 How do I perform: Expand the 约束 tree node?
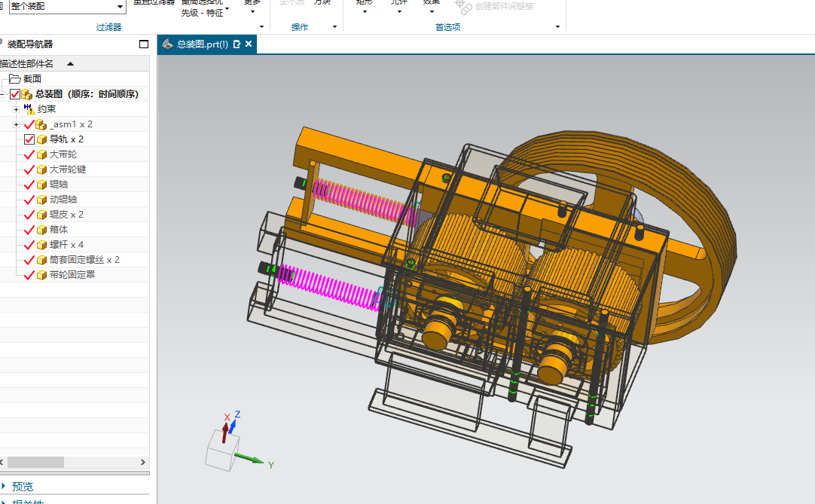pyautogui.click(x=16, y=109)
